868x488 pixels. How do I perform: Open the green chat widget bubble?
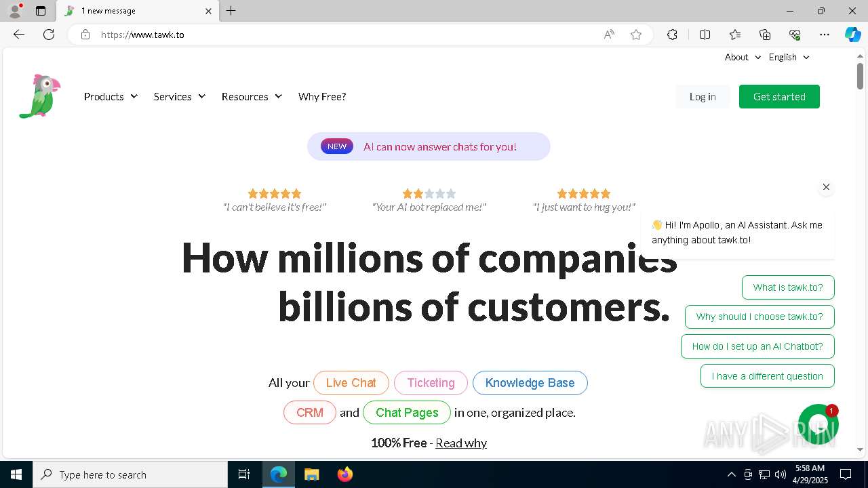[x=818, y=424]
